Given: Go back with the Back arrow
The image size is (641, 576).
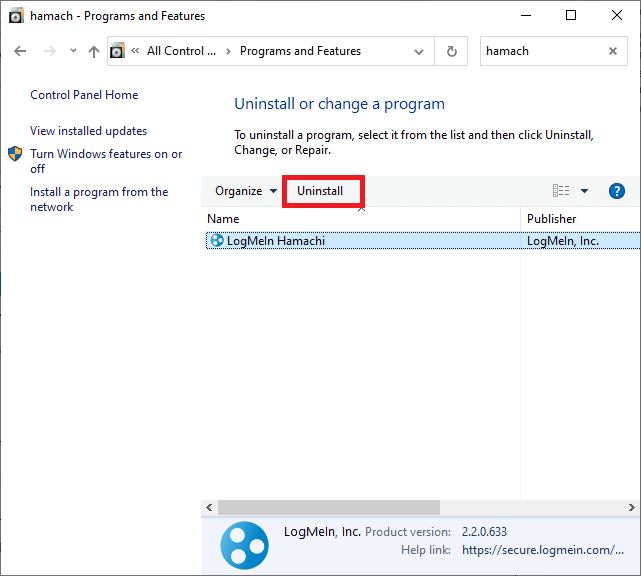Looking at the screenshot, I should (x=20, y=51).
